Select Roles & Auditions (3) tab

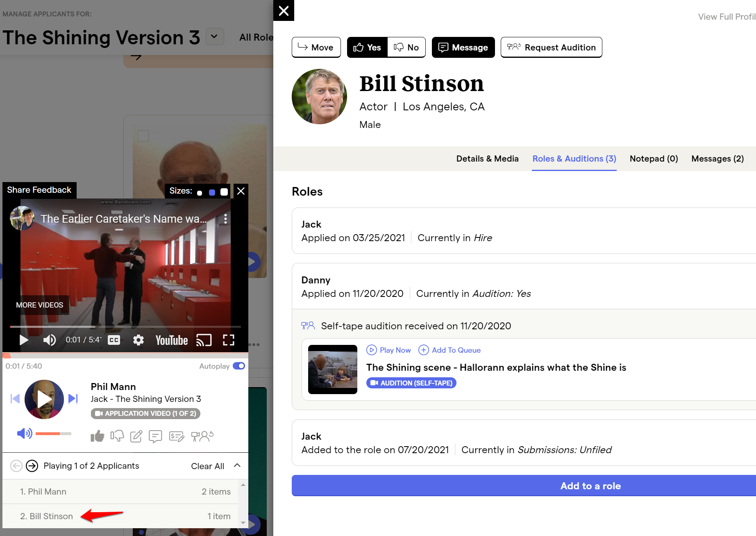point(574,159)
